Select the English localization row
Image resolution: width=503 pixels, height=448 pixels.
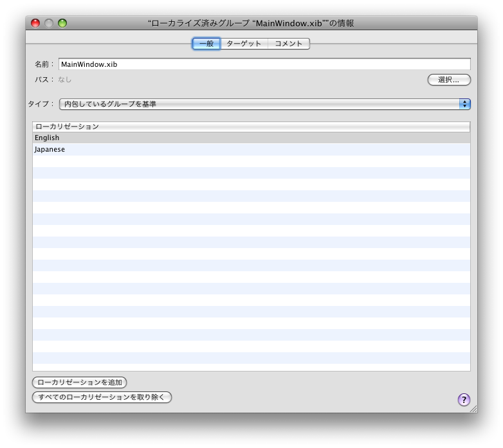(x=251, y=138)
